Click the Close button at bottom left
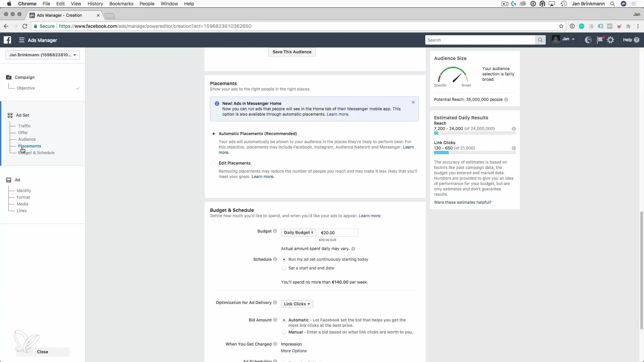The width and height of the screenshot is (644, 362). coord(43,352)
